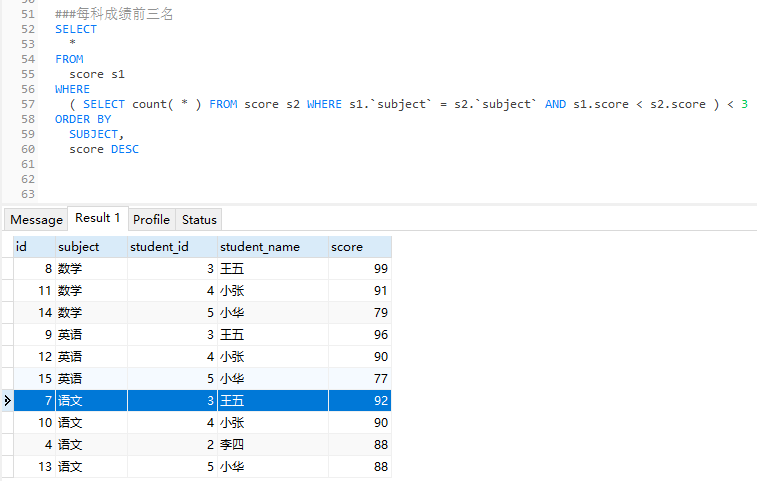Viewport: 757px width, 481px height.
Task: Click line number 57 in the editor gutter
Action: point(27,104)
